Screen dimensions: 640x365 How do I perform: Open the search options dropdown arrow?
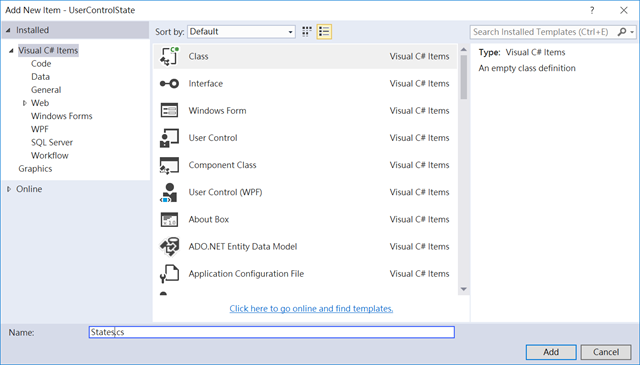click(x=632, y=32)
